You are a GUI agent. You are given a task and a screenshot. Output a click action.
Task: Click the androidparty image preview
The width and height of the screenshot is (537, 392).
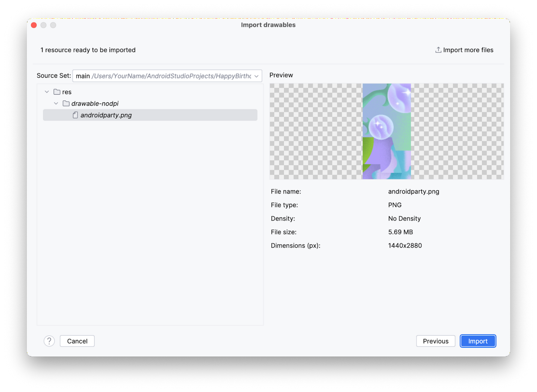click(x=387, y=131)
